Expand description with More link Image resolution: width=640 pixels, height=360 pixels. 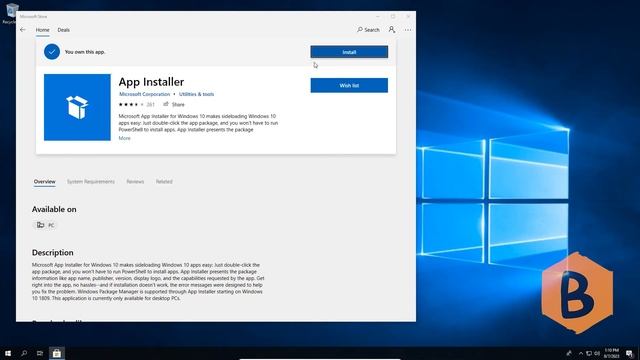[124, 138]
